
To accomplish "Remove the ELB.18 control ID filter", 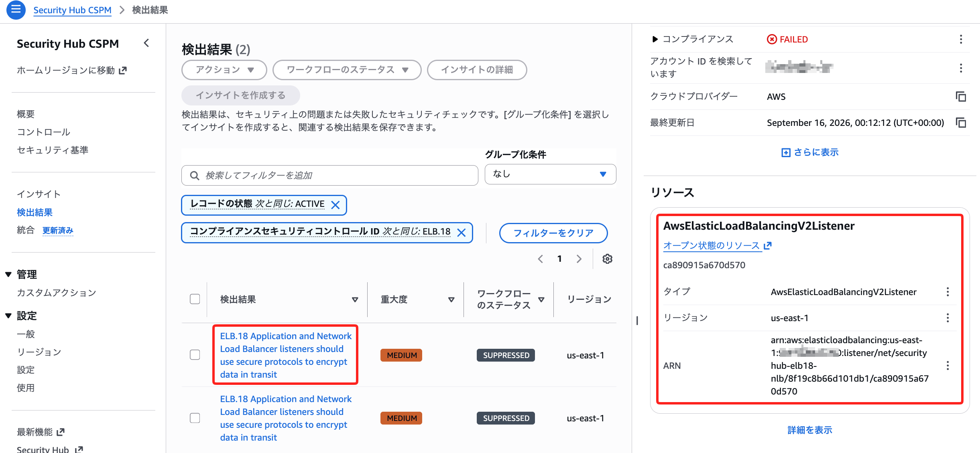I will click(x=462, y=233).
